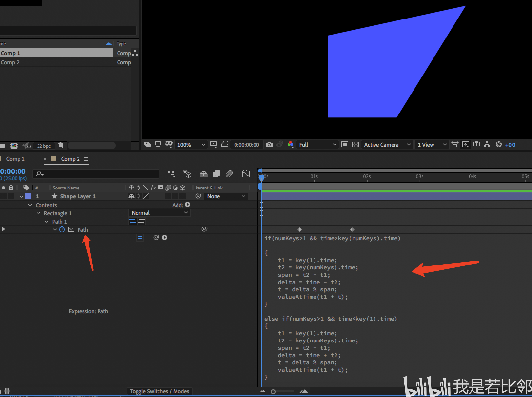Screen dimensions: 532x397
Task: Open Comp Flowchart icon in viewer
Action: pos(487,144)
